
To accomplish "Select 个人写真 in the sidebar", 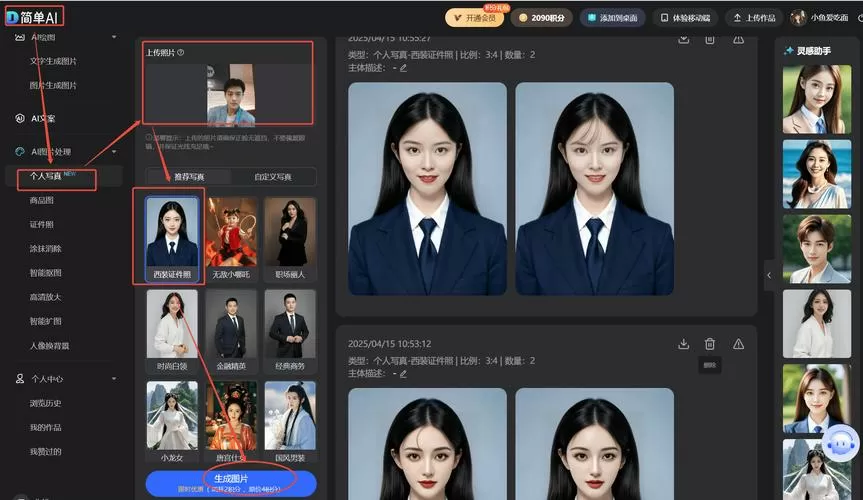I will click(x=45, y=176).
